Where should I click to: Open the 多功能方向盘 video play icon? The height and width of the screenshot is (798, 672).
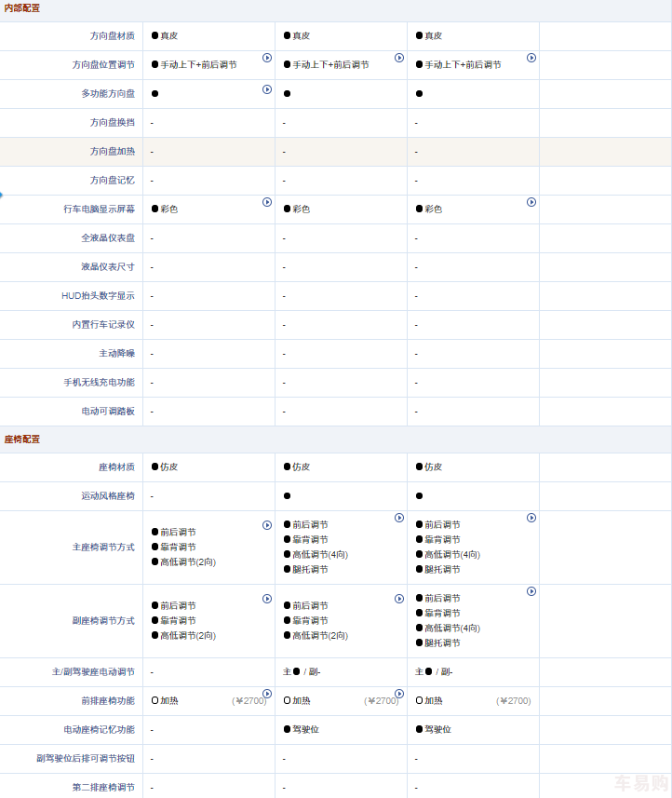tap(267, 89)
